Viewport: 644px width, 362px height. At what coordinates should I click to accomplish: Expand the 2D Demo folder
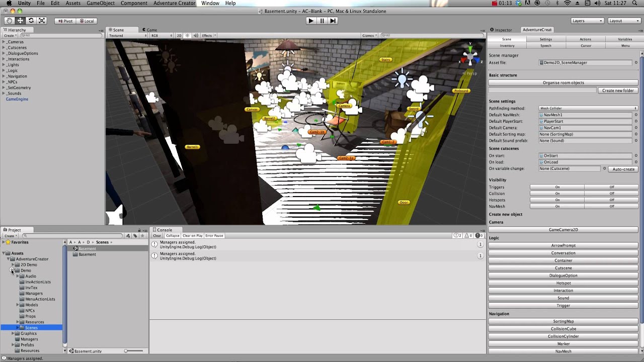pos(13,265)
